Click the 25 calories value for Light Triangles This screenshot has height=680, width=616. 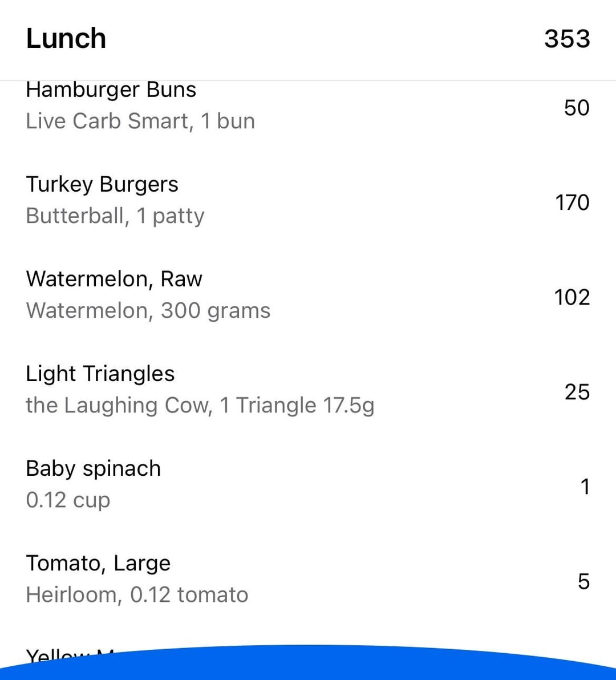[x=577, y=392]
